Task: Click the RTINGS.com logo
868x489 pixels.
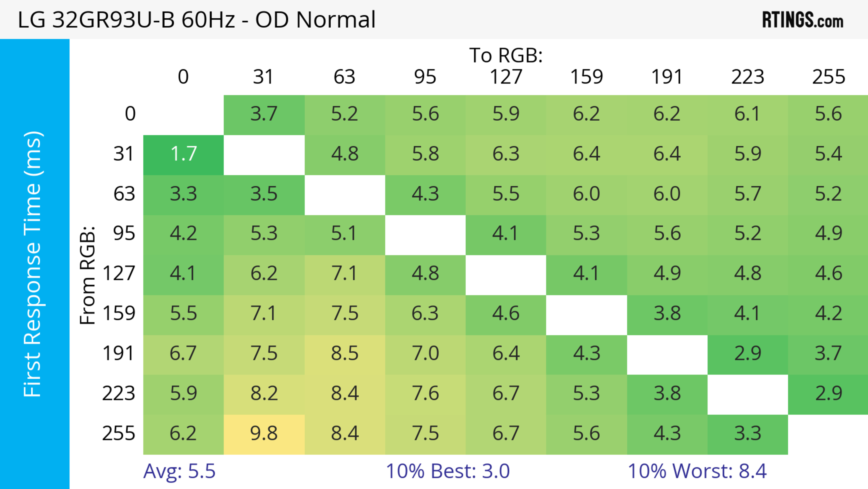Action: (802, 20)
